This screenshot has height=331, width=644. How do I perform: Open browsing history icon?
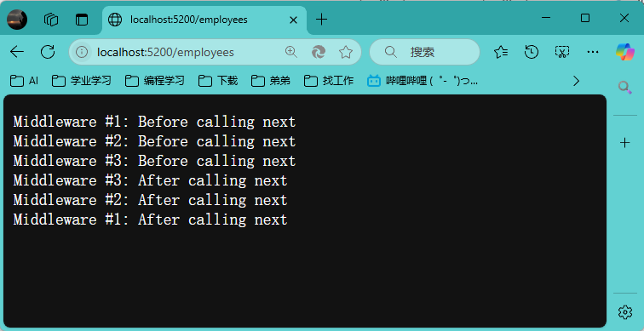point(532,52)
